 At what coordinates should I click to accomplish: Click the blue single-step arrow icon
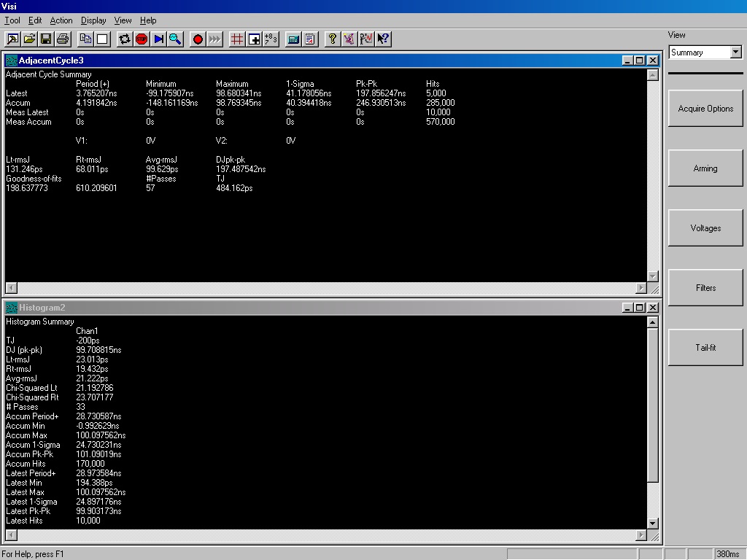tap(158, 39)
